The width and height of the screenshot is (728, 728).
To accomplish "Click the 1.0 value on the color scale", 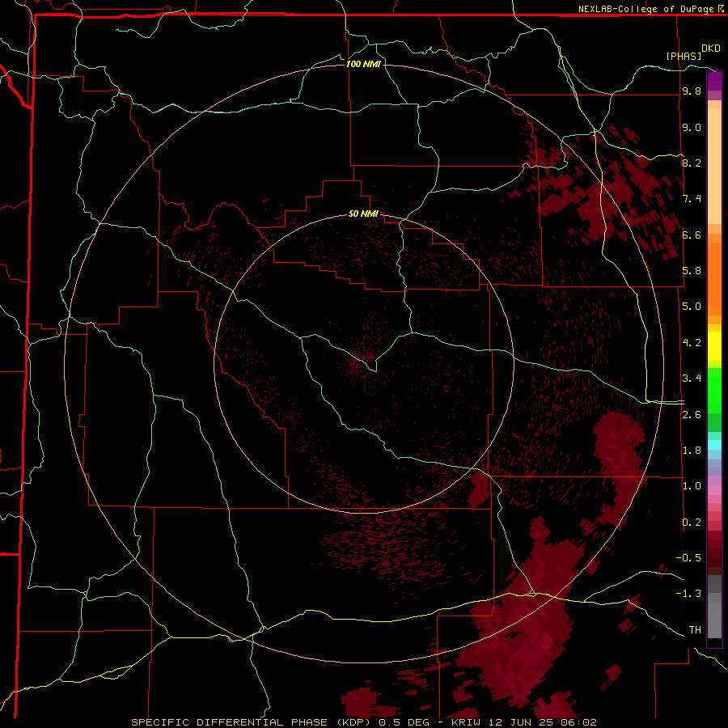I will coord(692,486).
